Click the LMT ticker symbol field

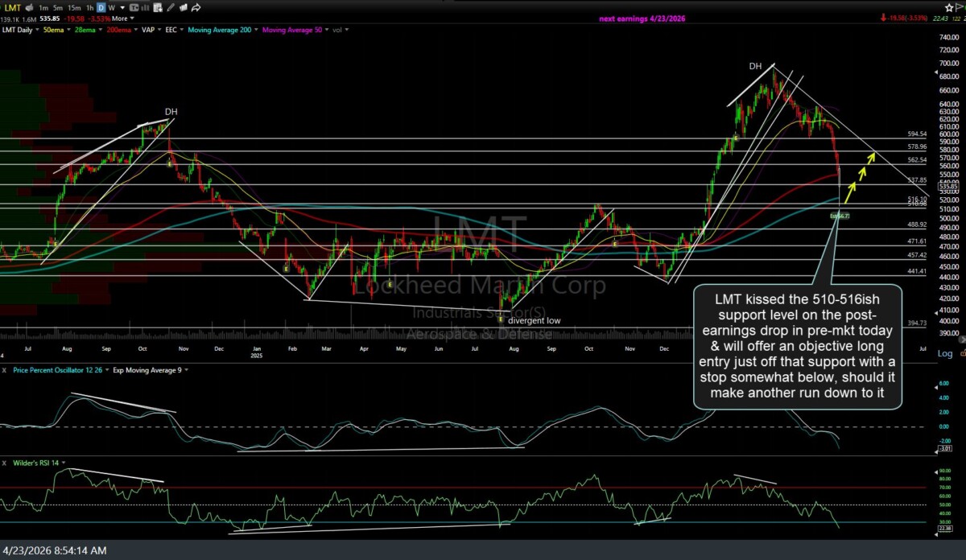pos(13,8)
